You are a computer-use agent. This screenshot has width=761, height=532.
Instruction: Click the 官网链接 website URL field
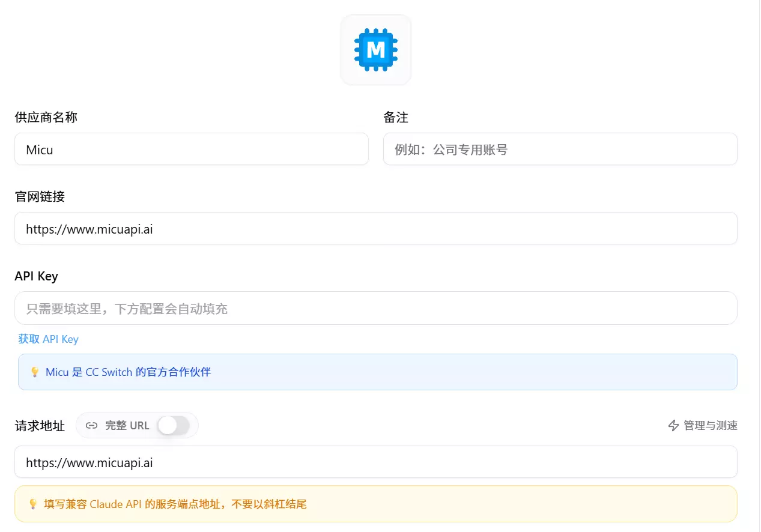376,228
